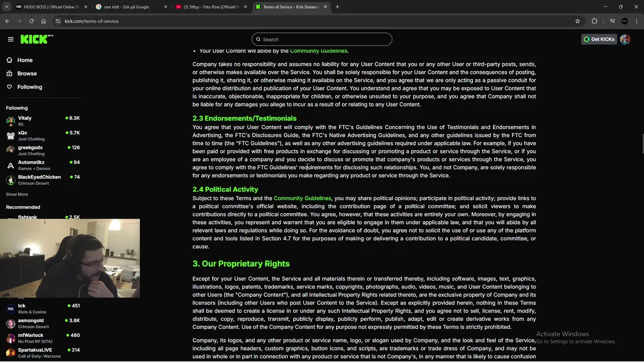Open asmongold's recommended channel
Image resolution: width=644 pixels, height=362 pixels.
click(42, 323)
